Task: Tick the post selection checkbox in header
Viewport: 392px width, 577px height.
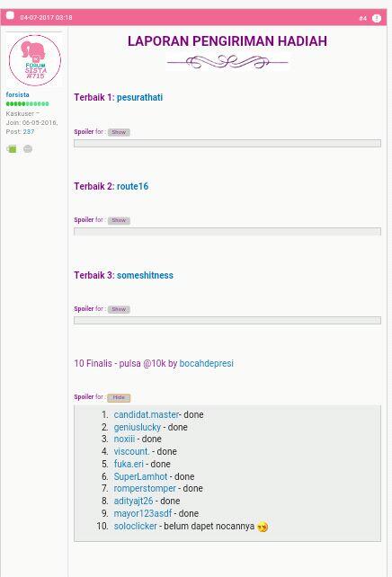Action: coord(10,15)
